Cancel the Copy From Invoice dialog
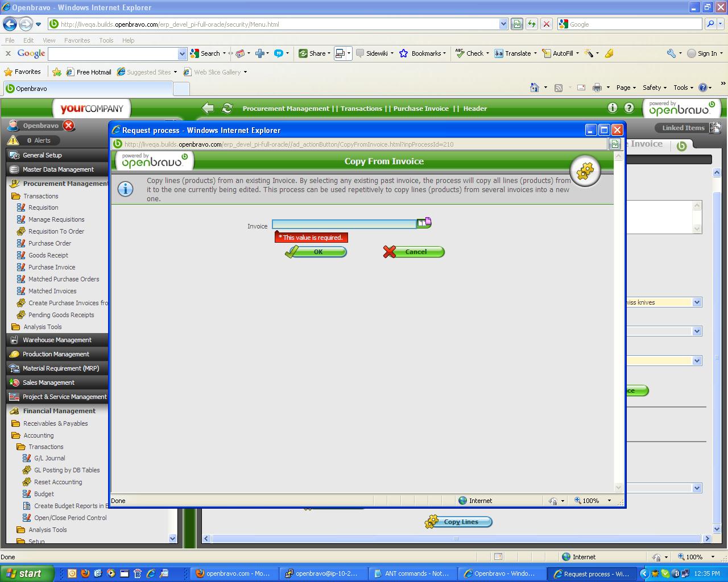This screenshot has width=728, height=582. 414,252
